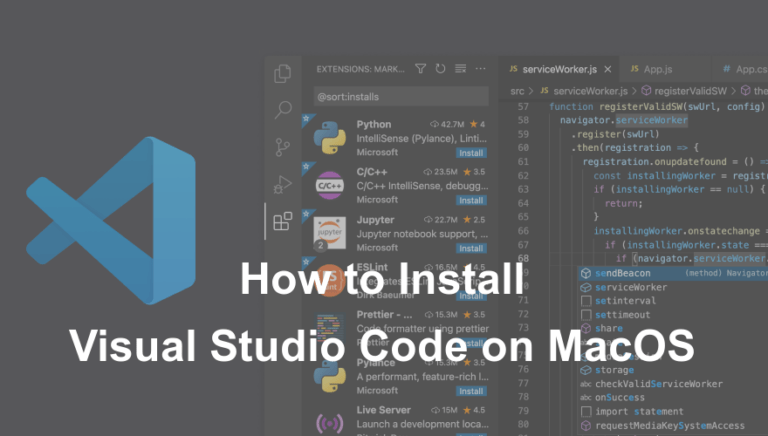Click line number 57 in the gutter
Image resolution: width=768 pixels, height=436 pixels.
tap(523, 106)
